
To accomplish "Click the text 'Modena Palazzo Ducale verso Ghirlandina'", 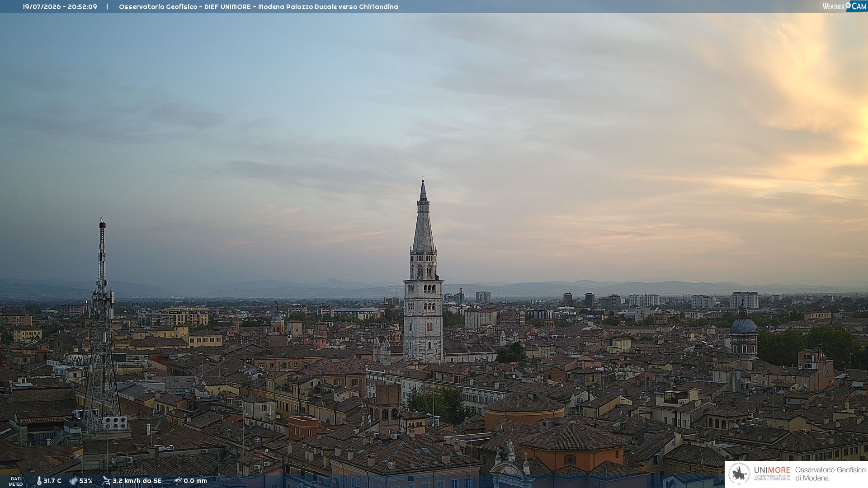I will point(328,7).
